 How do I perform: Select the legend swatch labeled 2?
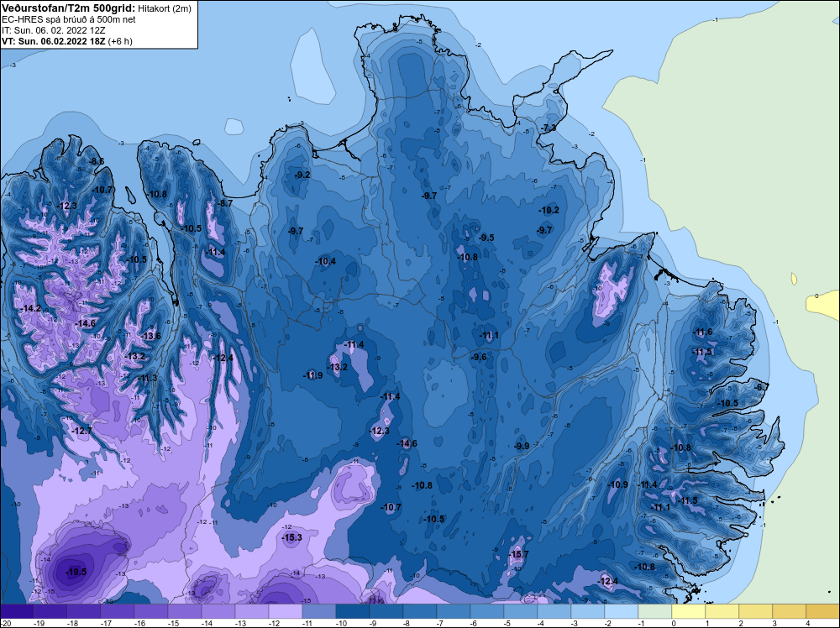755,611
